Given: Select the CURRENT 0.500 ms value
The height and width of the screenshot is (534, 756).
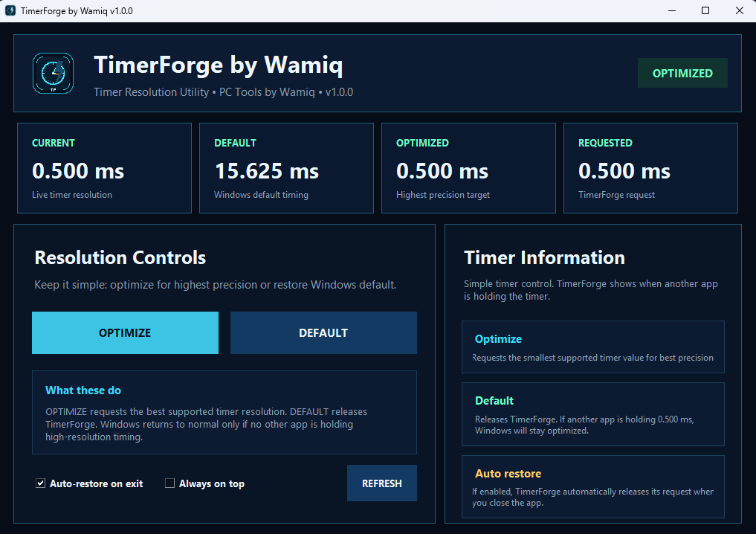Looking at the screenshot, I should point(78,171).
